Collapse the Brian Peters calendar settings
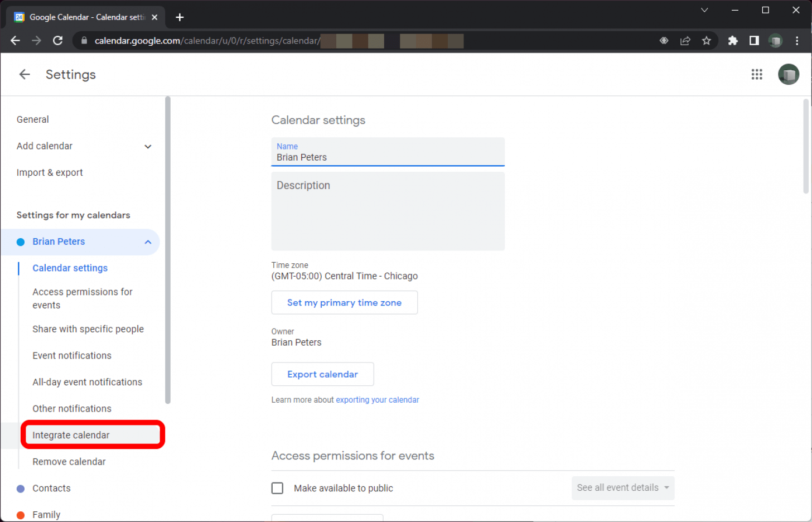 pyautogui.click(x=148, y=242)
